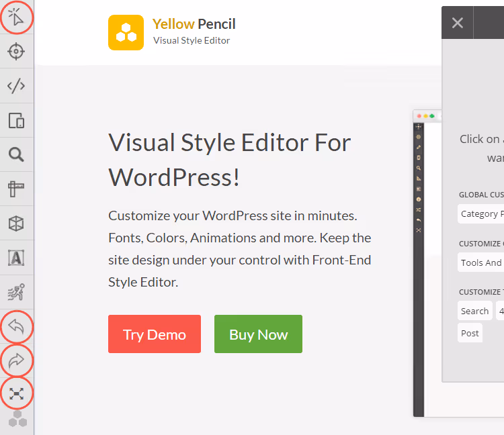
Task: Close the dark side panel with X
Action: pos(458,23)
